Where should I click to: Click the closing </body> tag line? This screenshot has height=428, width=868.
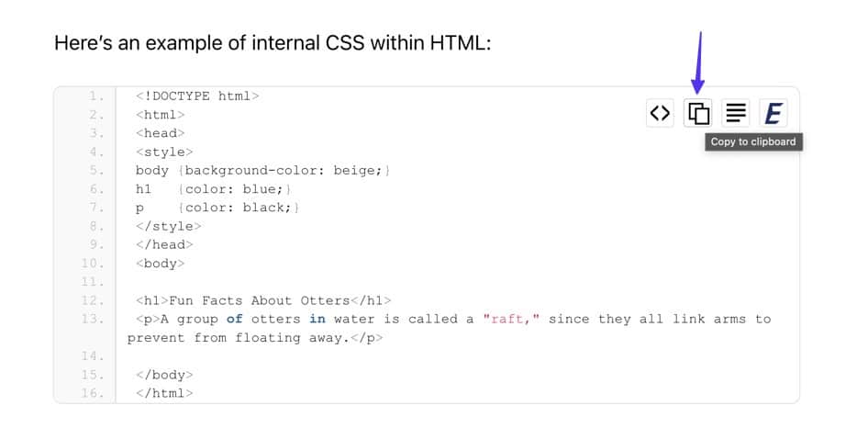164,375
